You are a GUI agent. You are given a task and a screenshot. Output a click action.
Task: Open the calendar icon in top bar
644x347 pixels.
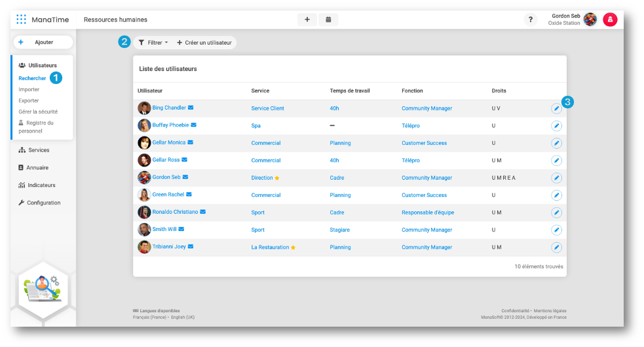(x=328, y=19)
